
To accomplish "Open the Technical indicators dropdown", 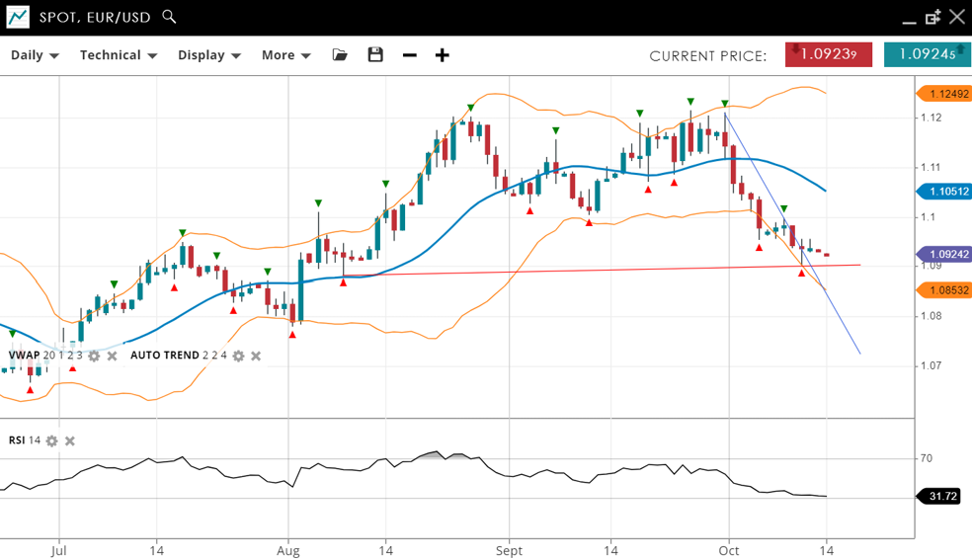I will tap(119, 55).
